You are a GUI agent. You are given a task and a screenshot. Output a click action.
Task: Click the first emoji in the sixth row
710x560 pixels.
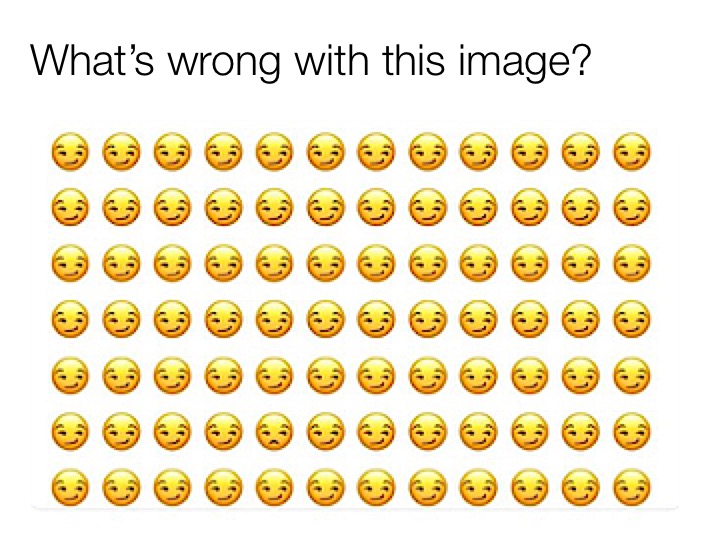pos(69,431)
